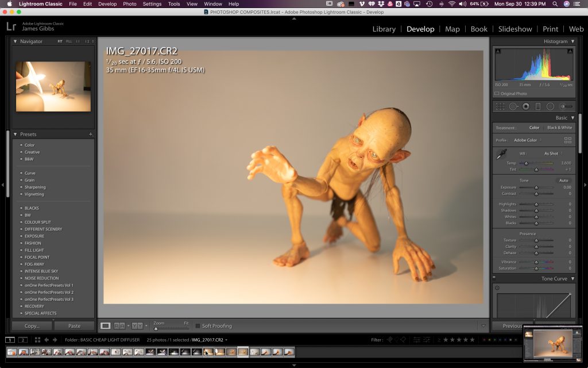This screenshot has width=588, height=368.
Task: Switch to Loupe view mode in toolbar
Action: (x=106, y=326)
